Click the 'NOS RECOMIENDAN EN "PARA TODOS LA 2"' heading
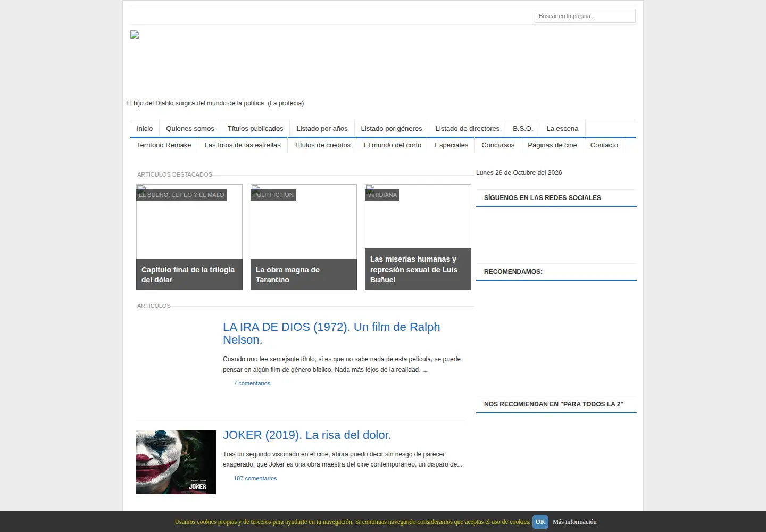This screenshot has width=766, height=532. (x=554, y=404)
